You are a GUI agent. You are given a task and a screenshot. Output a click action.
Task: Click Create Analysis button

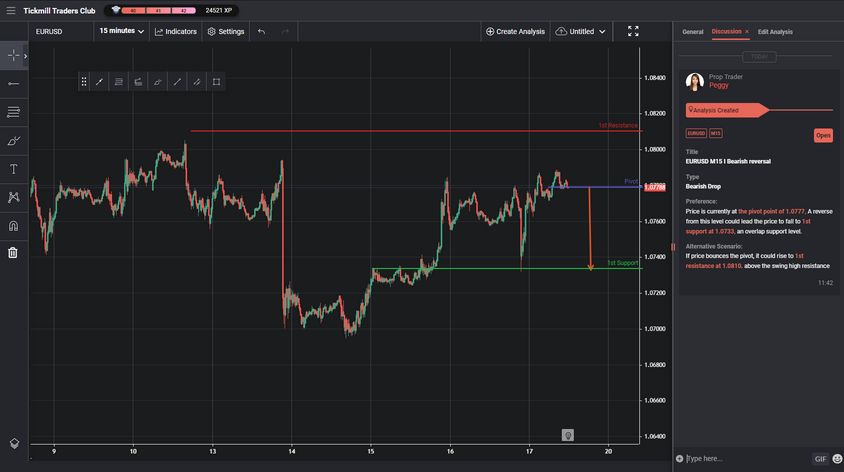(x=515, y=32)
